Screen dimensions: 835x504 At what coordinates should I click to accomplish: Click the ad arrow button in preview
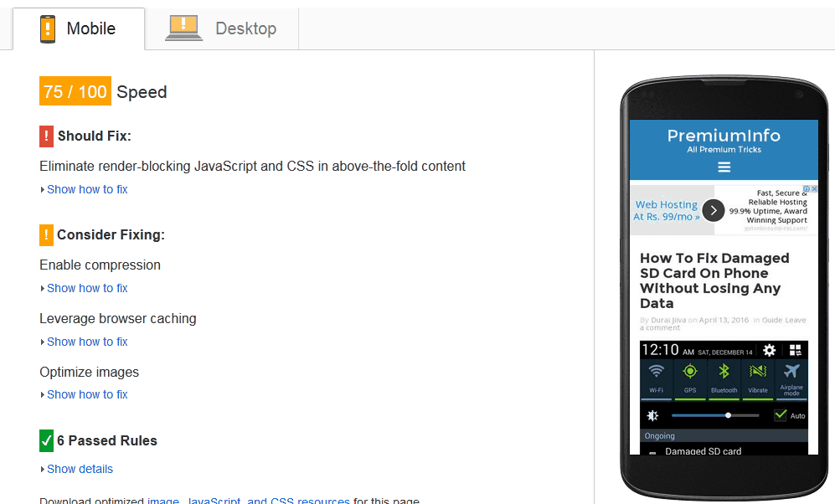[x=713, y=210]
